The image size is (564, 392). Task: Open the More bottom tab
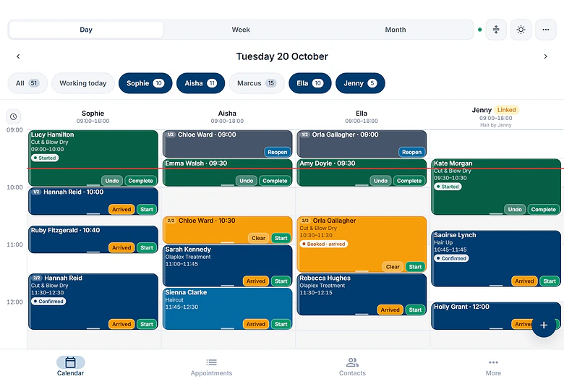click(493, 366)
